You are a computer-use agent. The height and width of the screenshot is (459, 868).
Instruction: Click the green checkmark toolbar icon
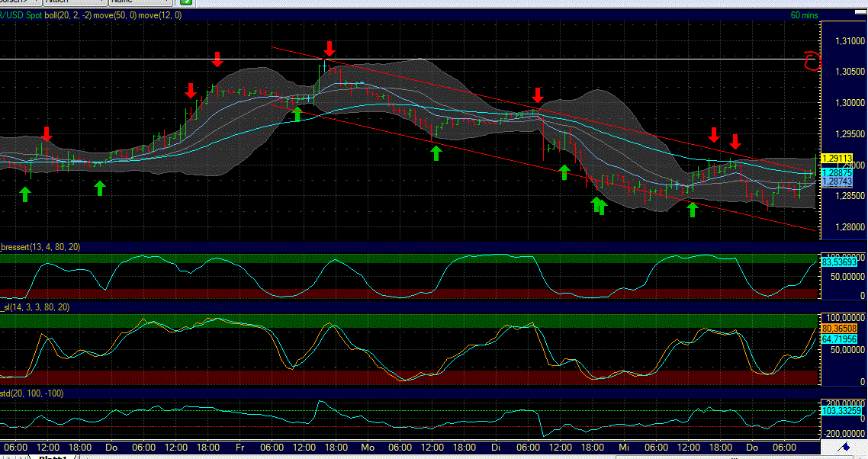point(186,3)
